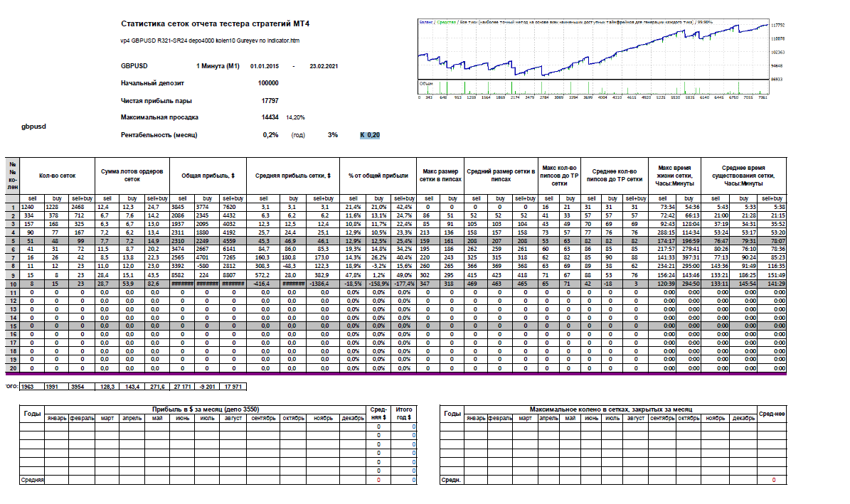Click row number 15 in the grid table
Screen dimensions: 850x504
click(x=13, y=326)
